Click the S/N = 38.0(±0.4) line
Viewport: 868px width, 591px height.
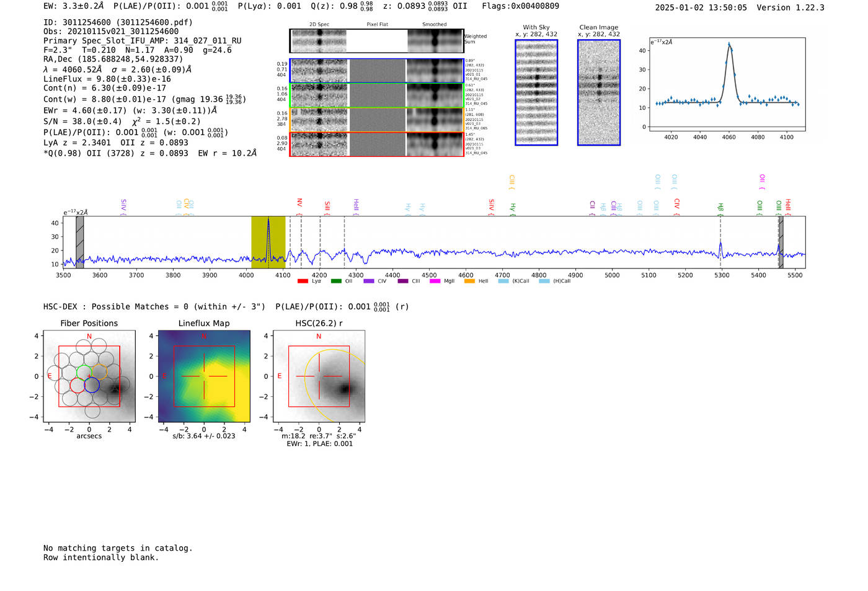[122, 122]
